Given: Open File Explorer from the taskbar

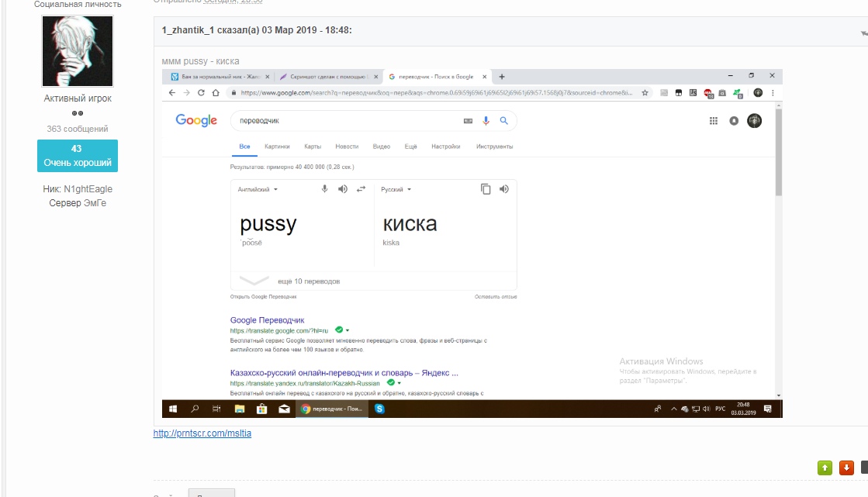Looking at the screenshot, I should (x=239, y=409).
